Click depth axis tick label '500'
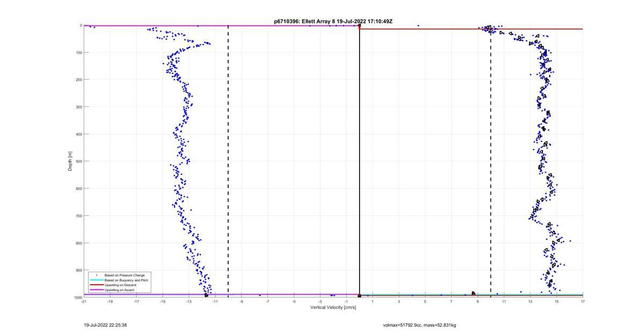644x334 pixels. [78, 161]
